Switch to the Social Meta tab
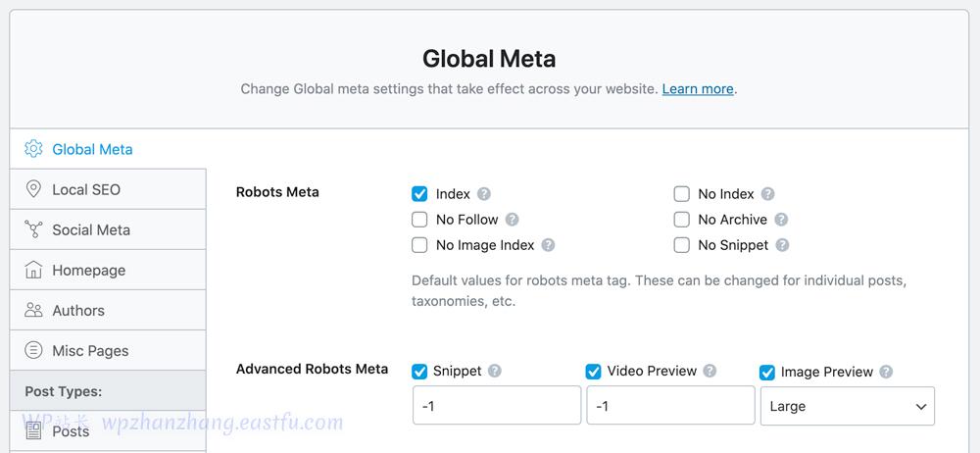Image resolution: width=980 pixels, height=453 pixels. tap(108, 229)
